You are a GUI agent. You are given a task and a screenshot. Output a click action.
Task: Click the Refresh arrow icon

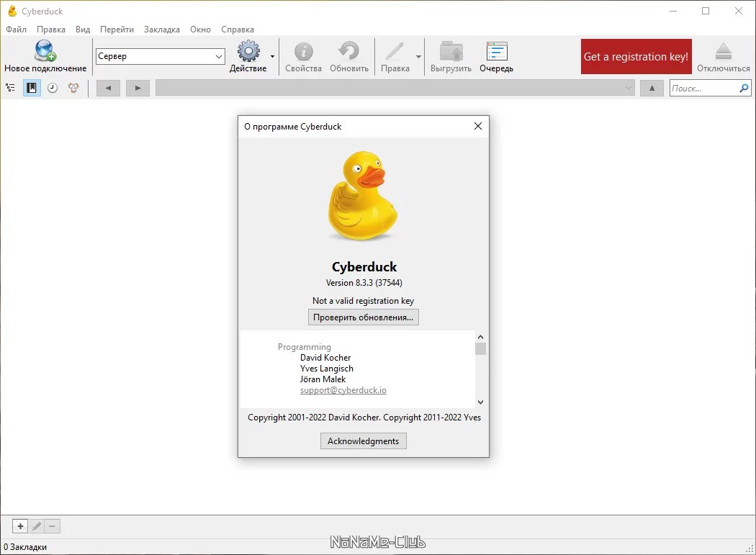[x=348, y=51]
